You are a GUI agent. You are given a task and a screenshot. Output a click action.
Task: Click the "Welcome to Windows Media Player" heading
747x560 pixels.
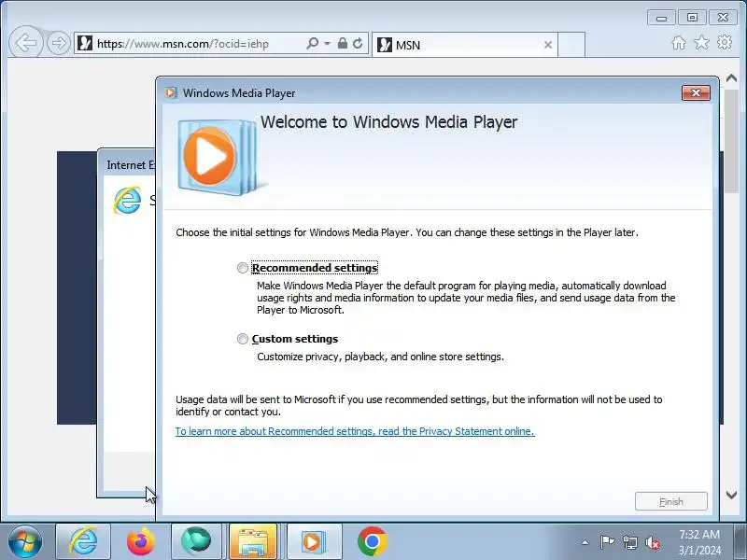pos(388,122)
